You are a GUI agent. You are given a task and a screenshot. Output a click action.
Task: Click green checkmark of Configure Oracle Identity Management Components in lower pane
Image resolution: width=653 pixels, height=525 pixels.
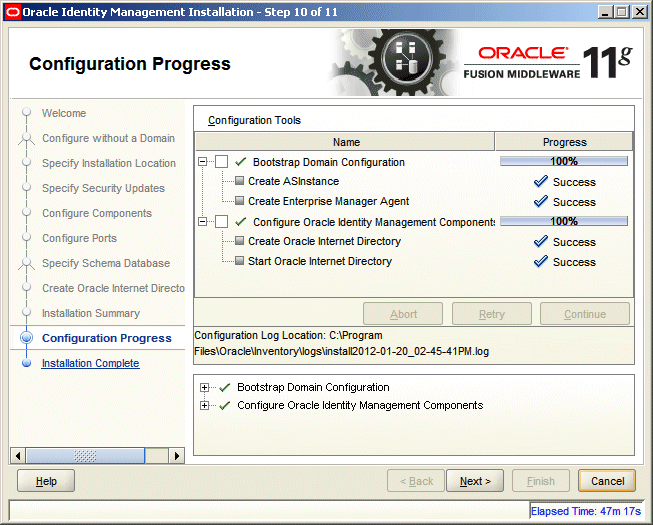point(224,406)
